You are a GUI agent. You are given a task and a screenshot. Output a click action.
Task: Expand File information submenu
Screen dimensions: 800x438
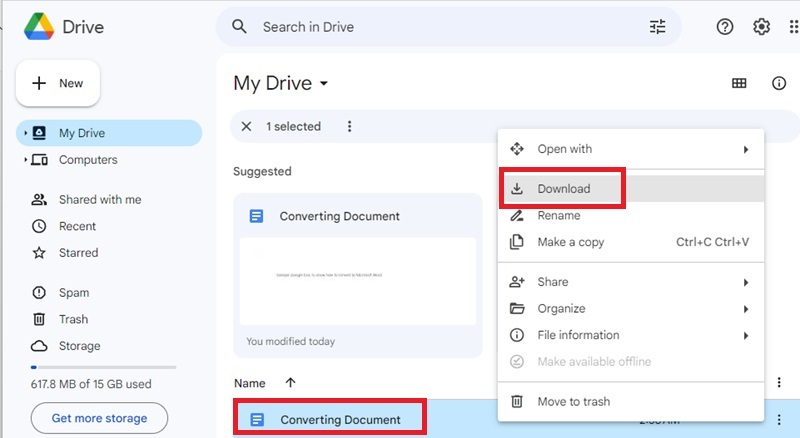[631, 335]
